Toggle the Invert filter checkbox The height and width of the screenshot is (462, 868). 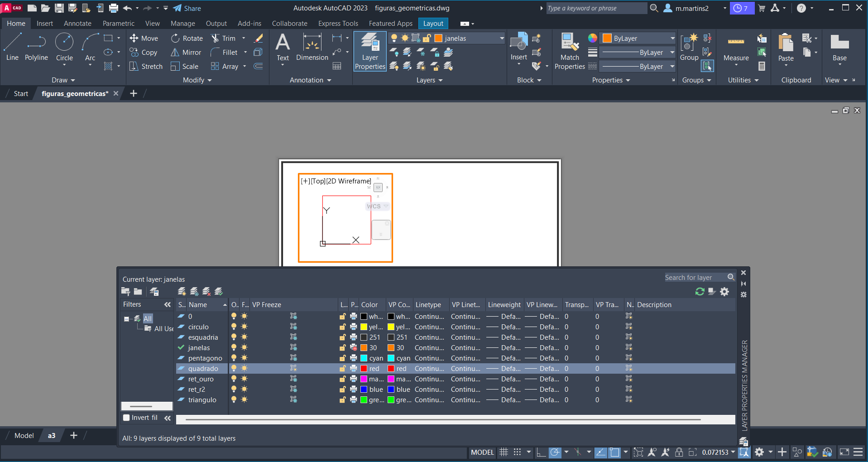pyautogui.click(x=127, y=418)
